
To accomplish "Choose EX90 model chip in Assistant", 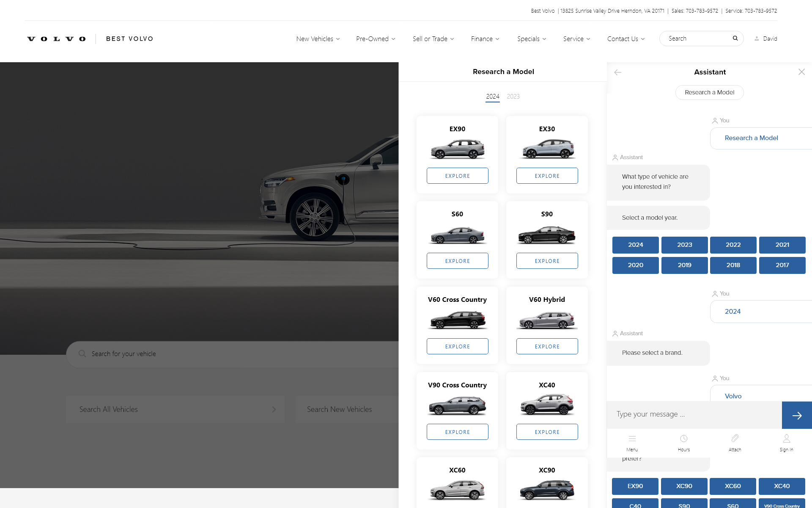I will (635, 486).
